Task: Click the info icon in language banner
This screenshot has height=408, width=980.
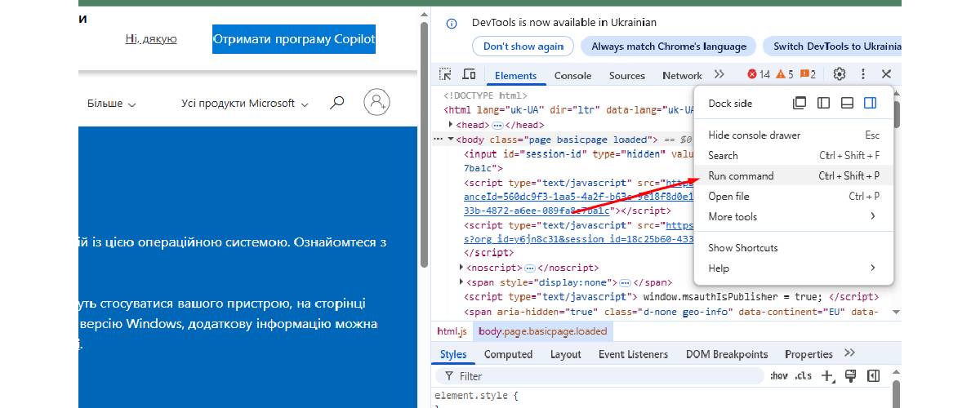Action: [x=452, y=24]
